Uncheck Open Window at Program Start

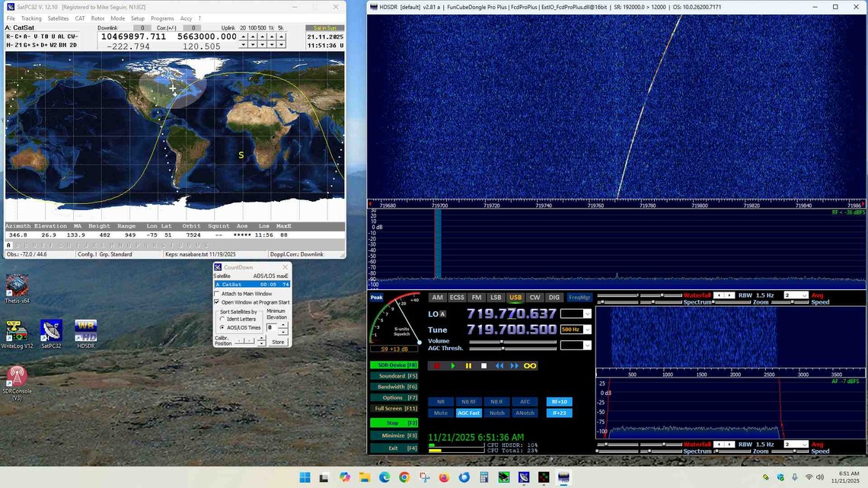pos(217,302)
